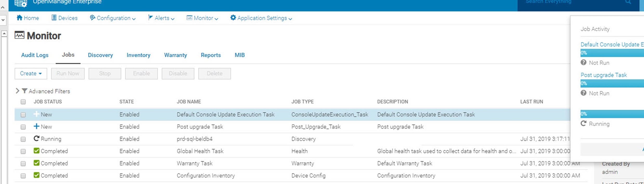644x184 pixels.
Task: Open Default Console Update link in Job Activity
Action: tap(612, 45)
